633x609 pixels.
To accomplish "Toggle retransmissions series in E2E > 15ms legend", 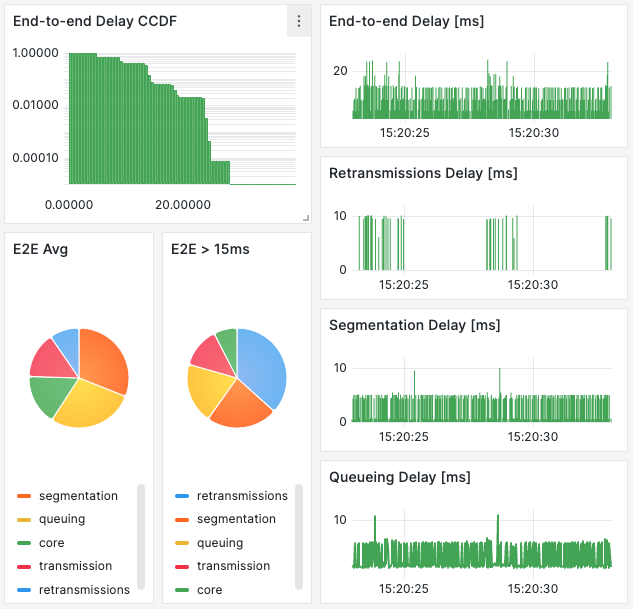I will pos(242,496).
